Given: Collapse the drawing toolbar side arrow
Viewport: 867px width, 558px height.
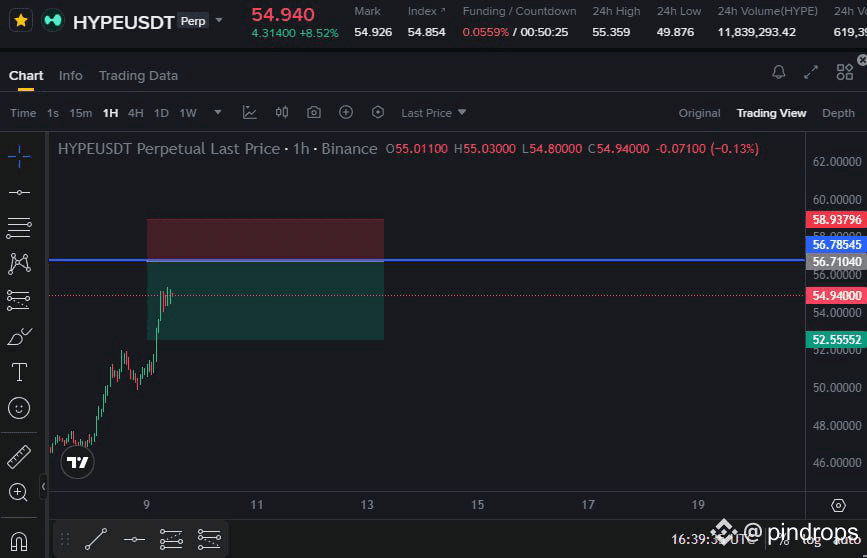Looking at the screenshot, I should (43, 487).
